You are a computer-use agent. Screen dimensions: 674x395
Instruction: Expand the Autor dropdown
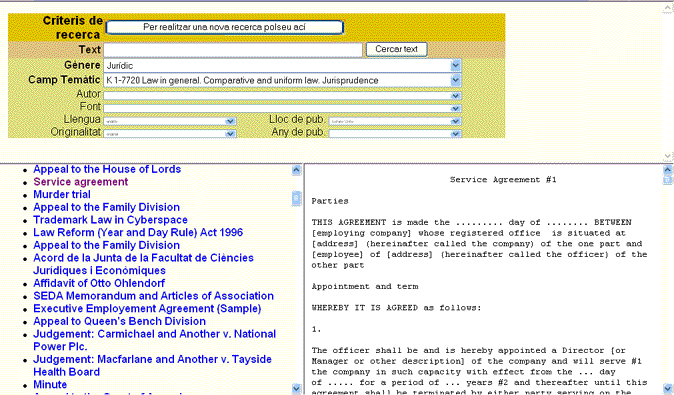click(282, 95)
